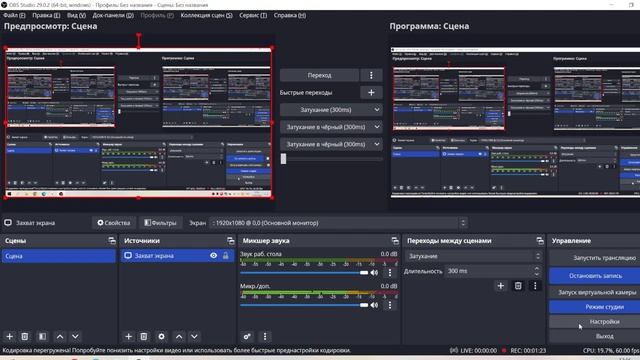Screen dimensions: 640x360
Task: Move the source down in Источники panel
Action: tap(194, 336)
